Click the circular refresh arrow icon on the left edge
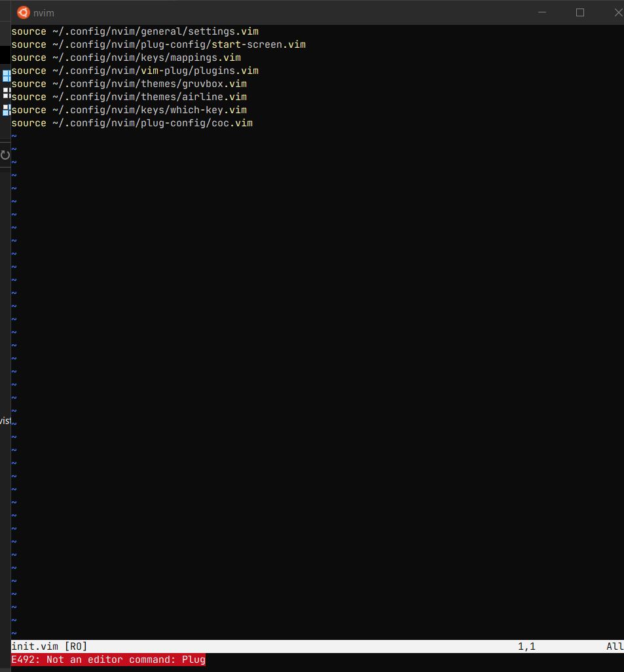 pos(6,154)
